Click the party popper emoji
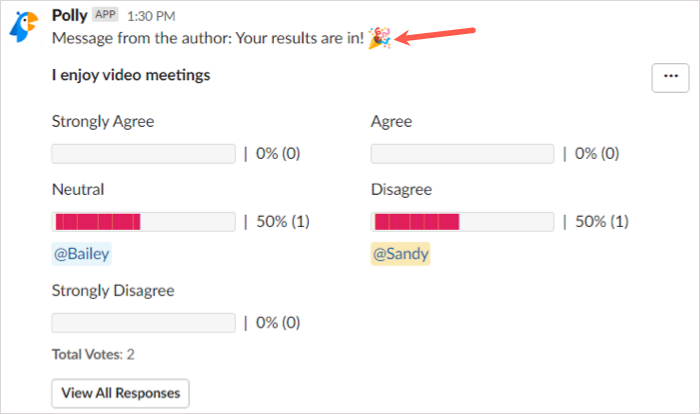700x414 pixels. tap(378, 39)
